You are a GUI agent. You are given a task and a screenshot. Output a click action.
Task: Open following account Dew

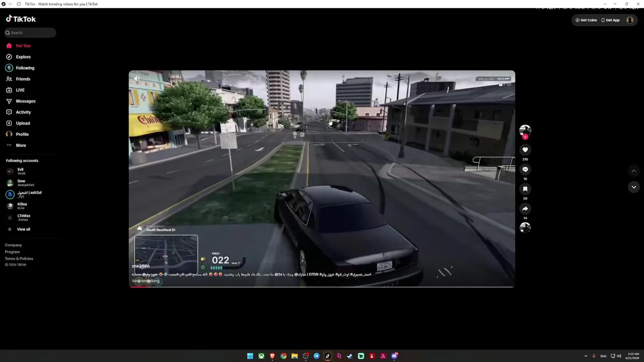pos(20,183)
